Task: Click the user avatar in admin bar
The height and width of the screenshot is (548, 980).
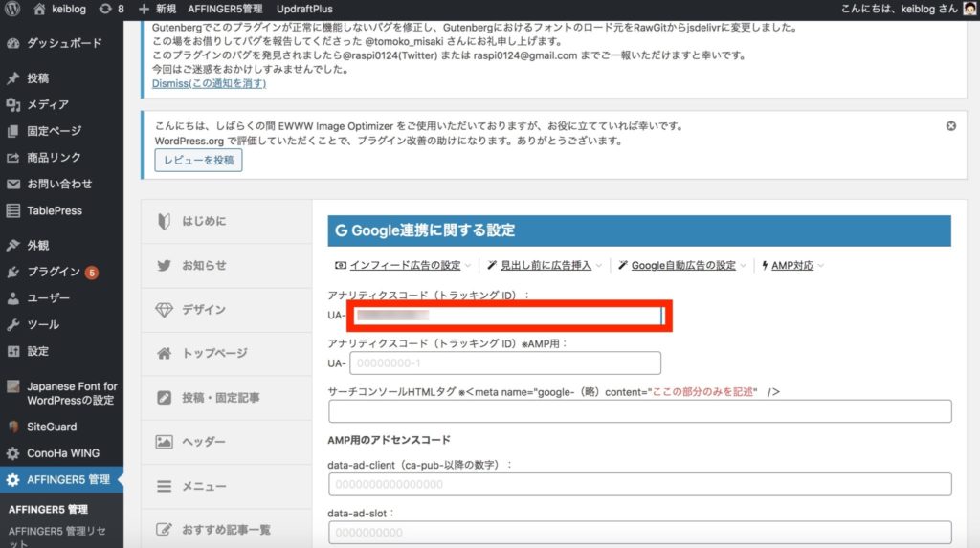Action: tap(970, 9)
